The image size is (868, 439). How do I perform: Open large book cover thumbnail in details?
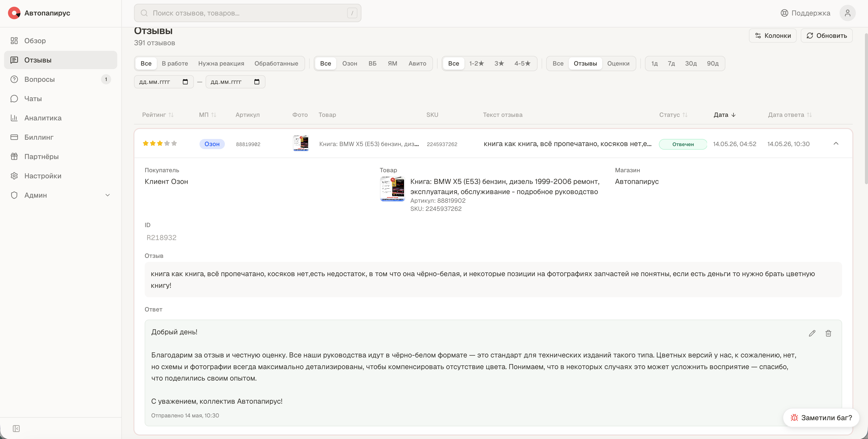[393, 189]
